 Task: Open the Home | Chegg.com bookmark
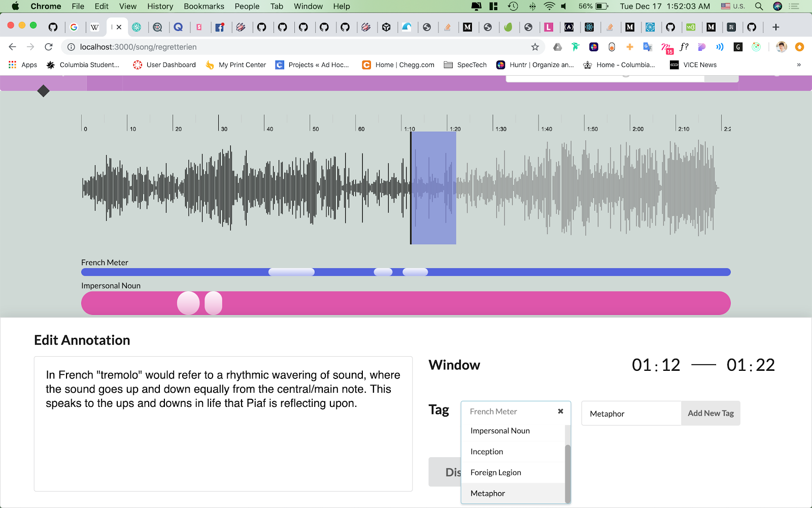pyautogui.click(x=398, y=65)
